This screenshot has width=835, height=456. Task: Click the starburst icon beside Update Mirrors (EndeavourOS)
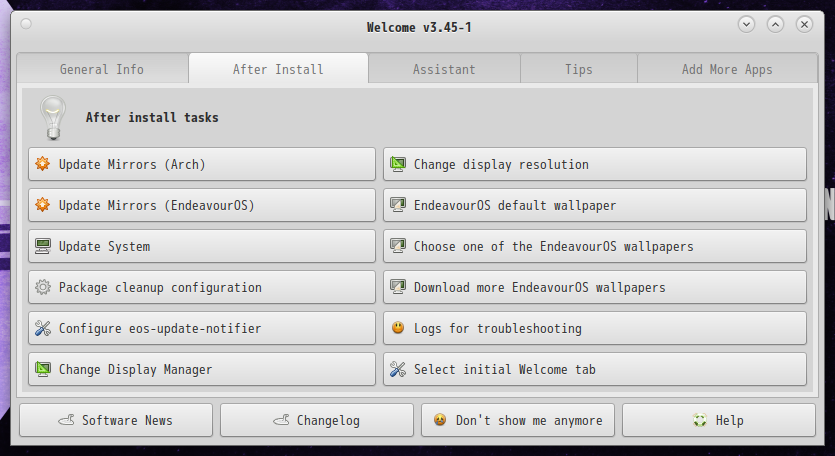(x=43, y=205)
